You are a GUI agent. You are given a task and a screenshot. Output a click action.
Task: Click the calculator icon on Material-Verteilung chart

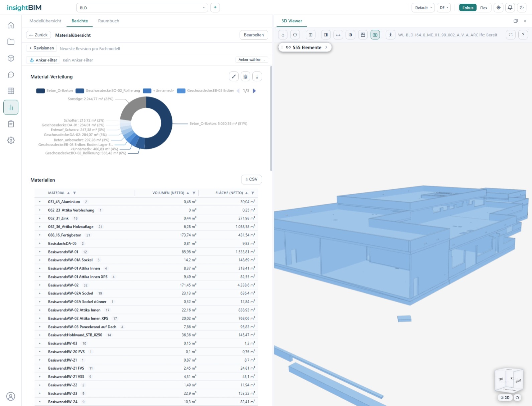pyautogui.click(x=245, y=76)
